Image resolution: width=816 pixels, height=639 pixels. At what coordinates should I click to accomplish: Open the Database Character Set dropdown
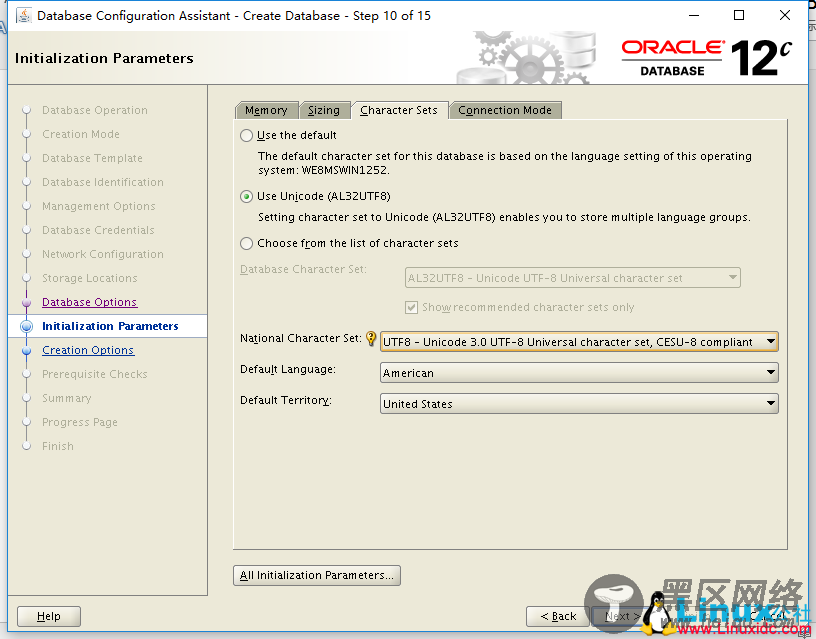[x=572, y=278]
